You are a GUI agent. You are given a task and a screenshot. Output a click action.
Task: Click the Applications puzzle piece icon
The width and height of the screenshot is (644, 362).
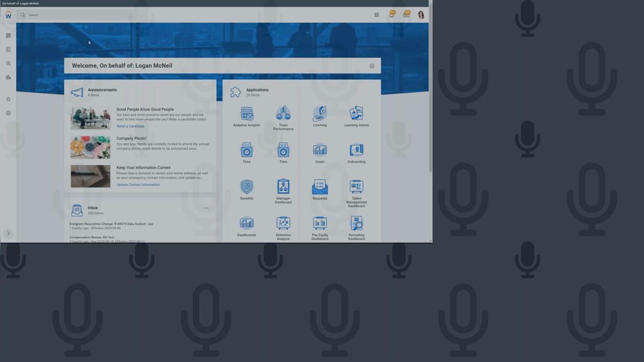point(236,92)
